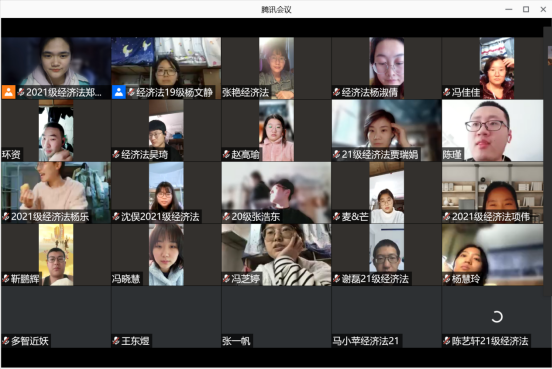Click muted mic icon of 经济法吴琦

(x=116, y=154)
